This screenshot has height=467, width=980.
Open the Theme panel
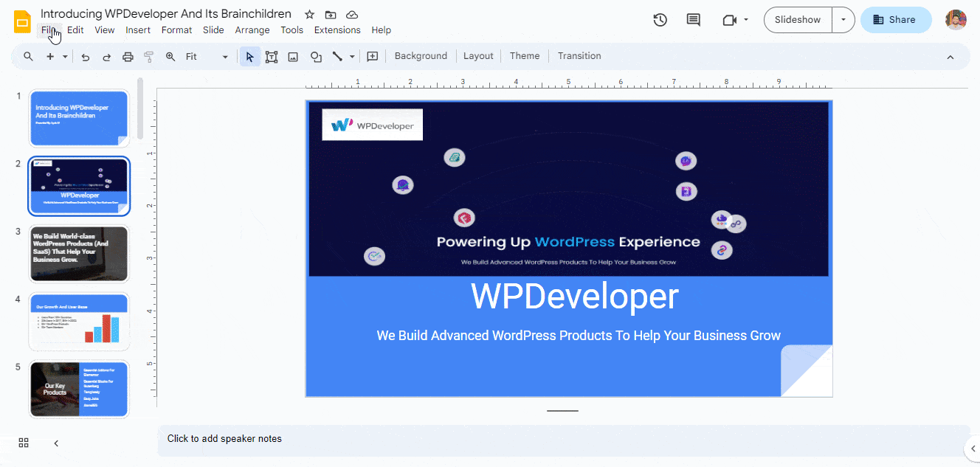[525, 56]
